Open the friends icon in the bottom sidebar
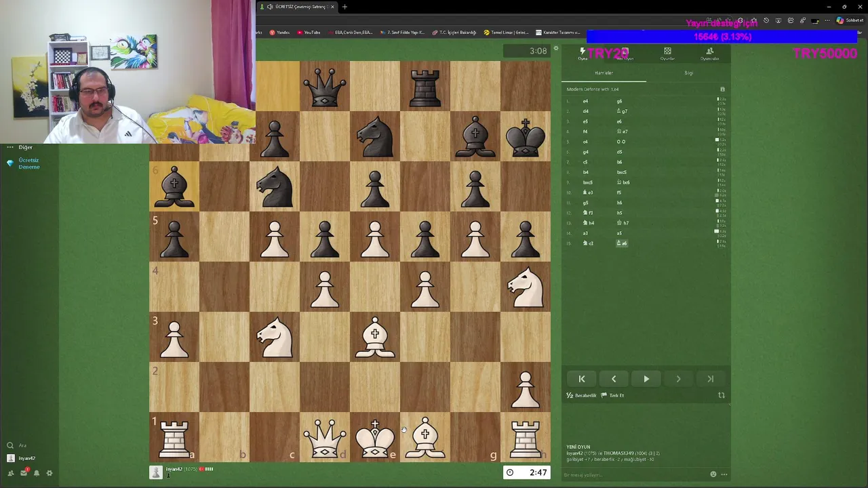The height and width of the screenshot is (488, 868). point(11,473)
